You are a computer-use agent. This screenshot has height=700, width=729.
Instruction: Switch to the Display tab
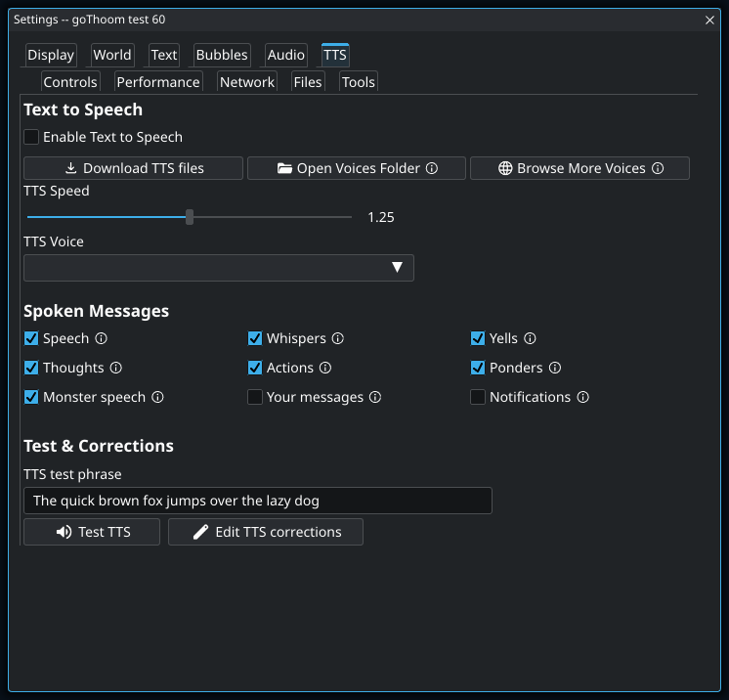51,55
